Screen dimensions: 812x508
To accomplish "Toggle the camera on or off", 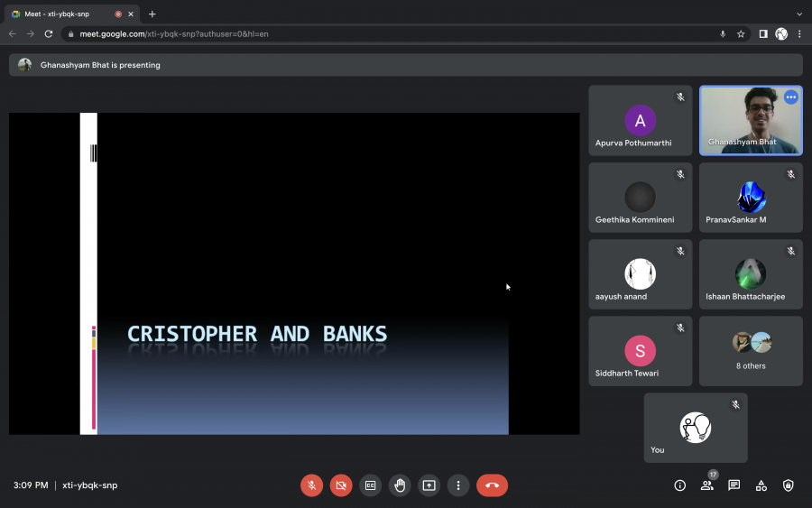I will click(341, 485).
